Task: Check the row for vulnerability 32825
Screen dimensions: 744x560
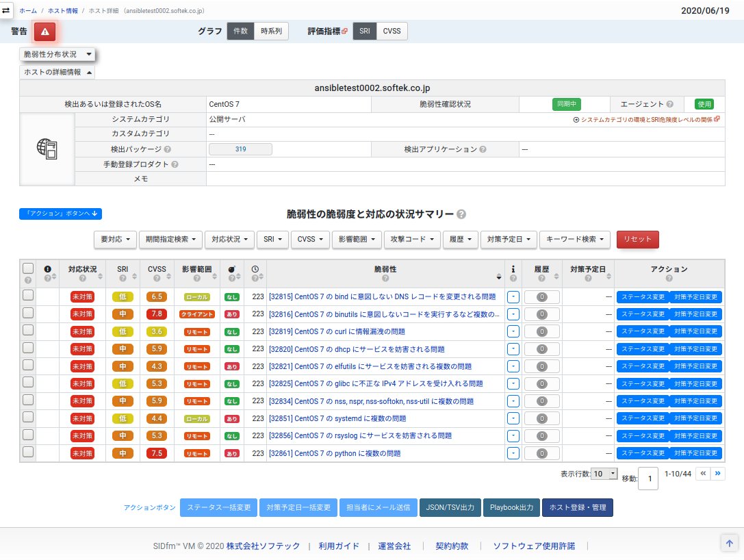Action: [x=28, y=382]
